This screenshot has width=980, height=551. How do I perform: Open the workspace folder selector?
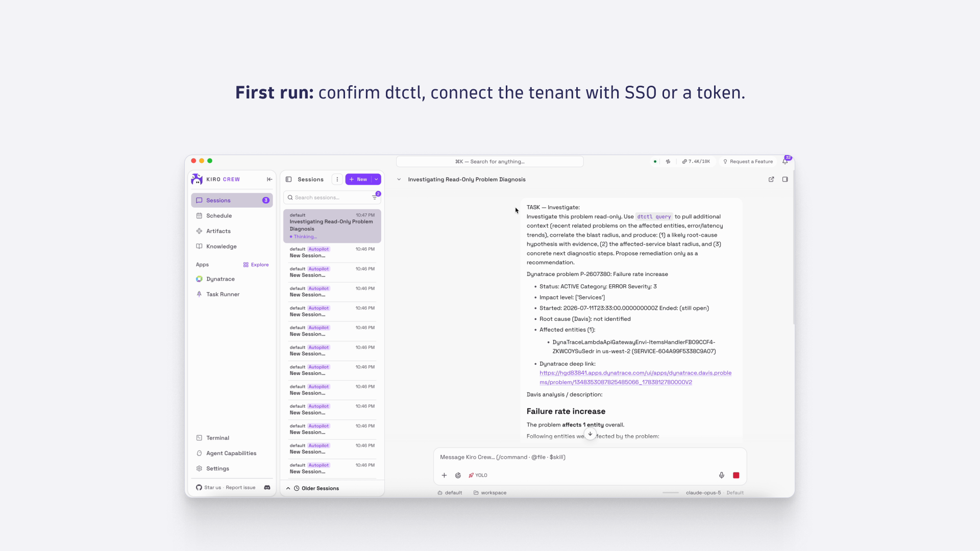click(490, 492)
